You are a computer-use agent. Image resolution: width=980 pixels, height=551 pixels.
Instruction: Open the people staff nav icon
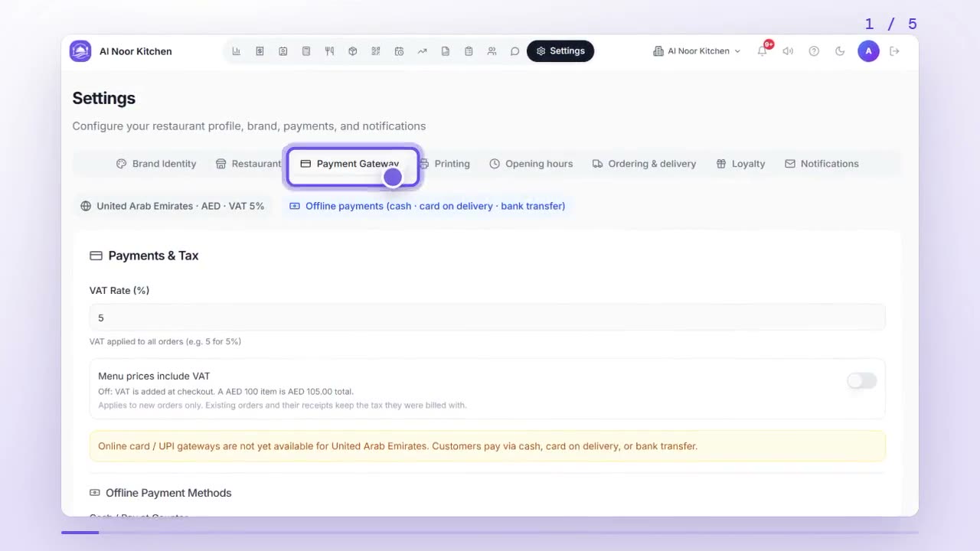click(x=492, y=51)
